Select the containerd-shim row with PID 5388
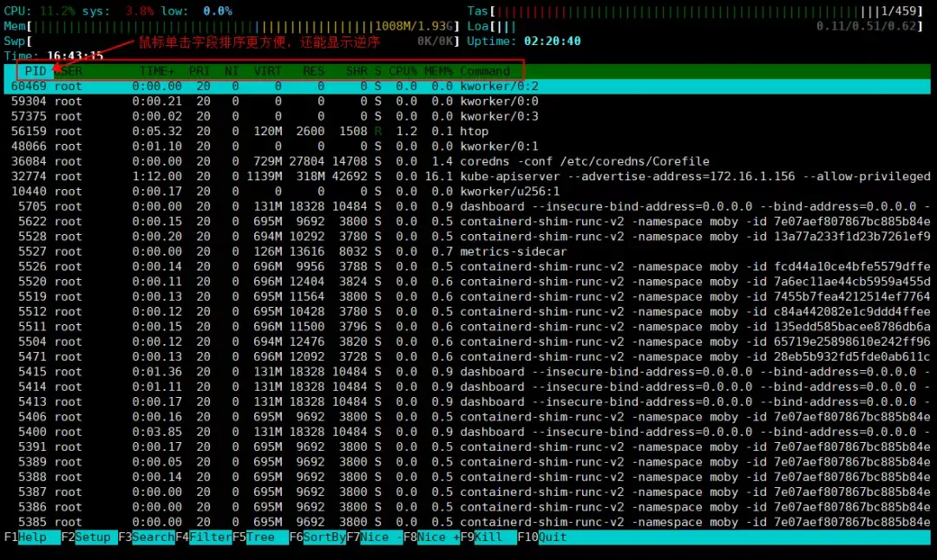Screen dimensions: 937x560 (468, 477)
